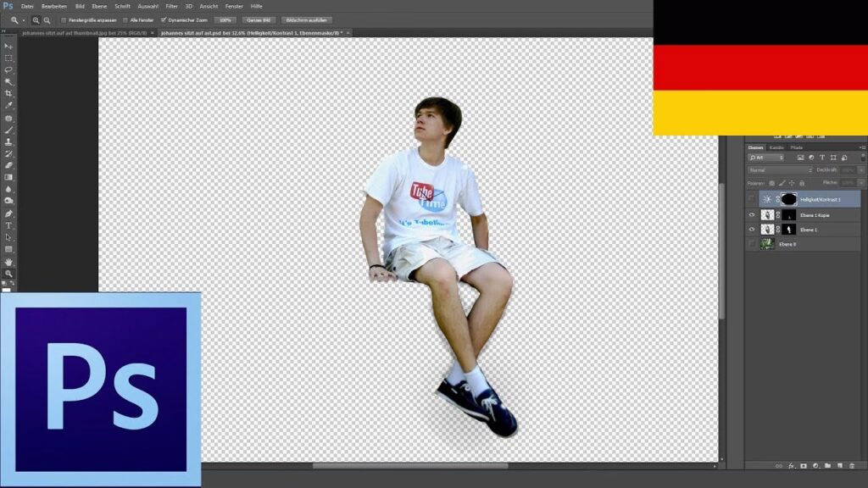Select the Move tool
This screenshot has height=488, width=868.
coord(8,46)
